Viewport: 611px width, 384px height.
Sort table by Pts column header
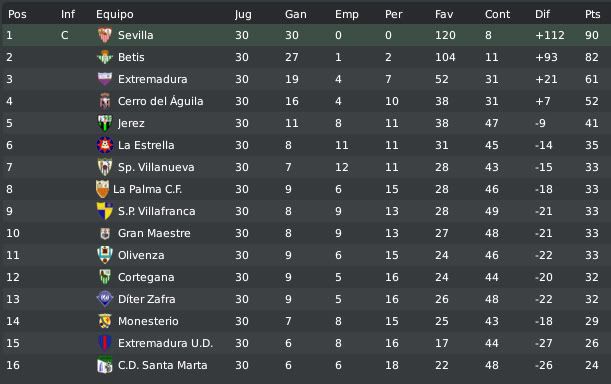tap(592, 14)
